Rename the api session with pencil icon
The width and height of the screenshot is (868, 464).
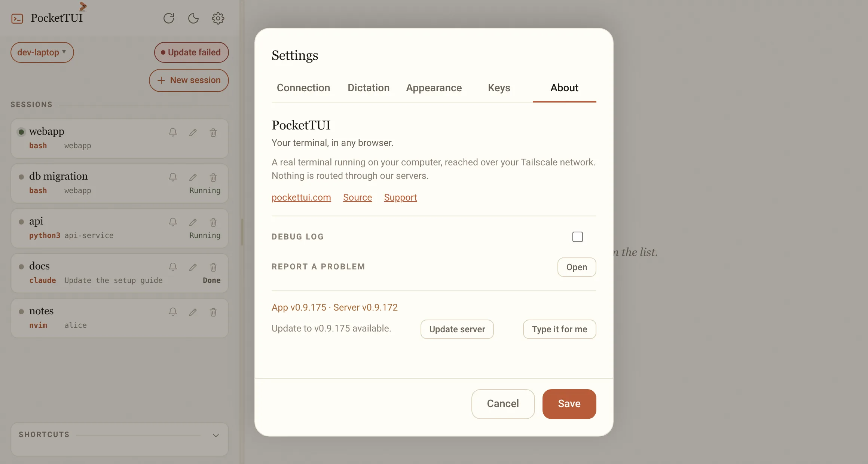pos(193,222)
